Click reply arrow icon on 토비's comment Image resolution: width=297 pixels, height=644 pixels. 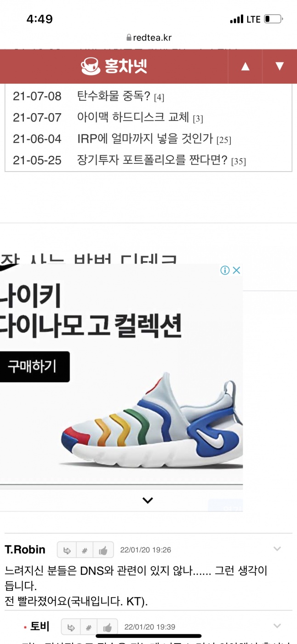(x=71, y=627)
